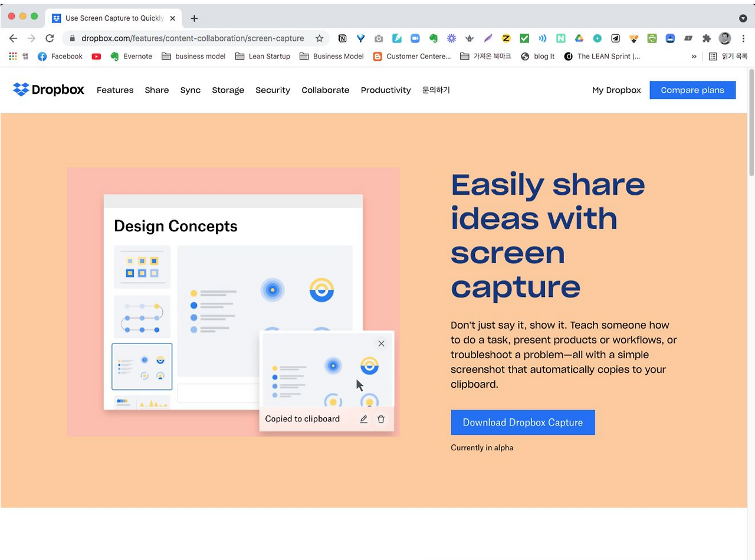755x560 pixels.
Task: Open the business model bookmark folder
Action: 193,57
